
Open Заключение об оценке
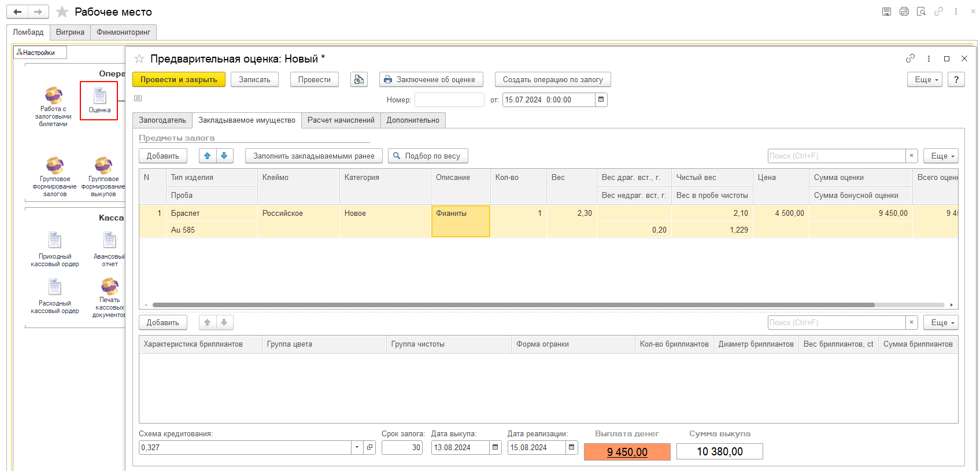(431, 79)
